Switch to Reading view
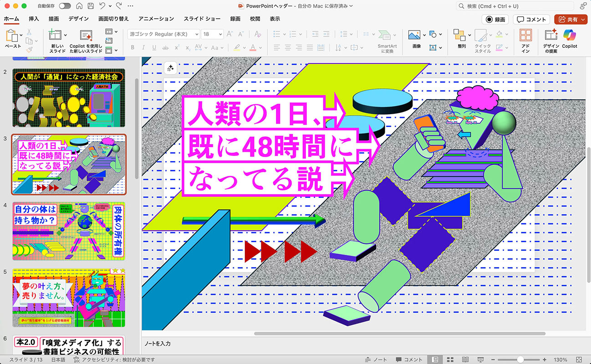Screen dimensions: 591x364 click(465, 359)
